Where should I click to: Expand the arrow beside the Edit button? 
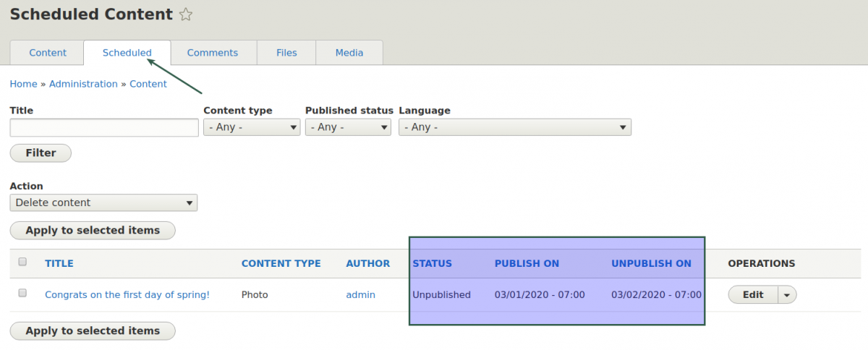pos(787,294)
